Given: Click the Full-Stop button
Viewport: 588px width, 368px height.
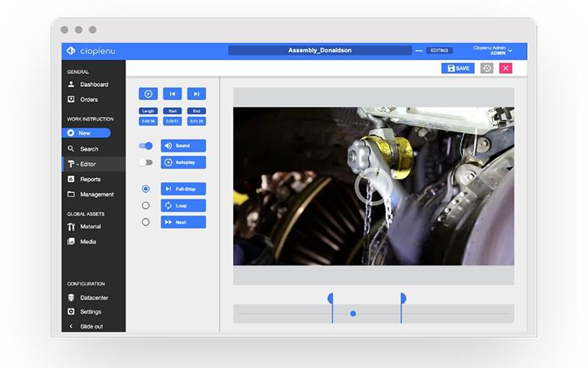Looking at the screenshot, I should [183, 189].
